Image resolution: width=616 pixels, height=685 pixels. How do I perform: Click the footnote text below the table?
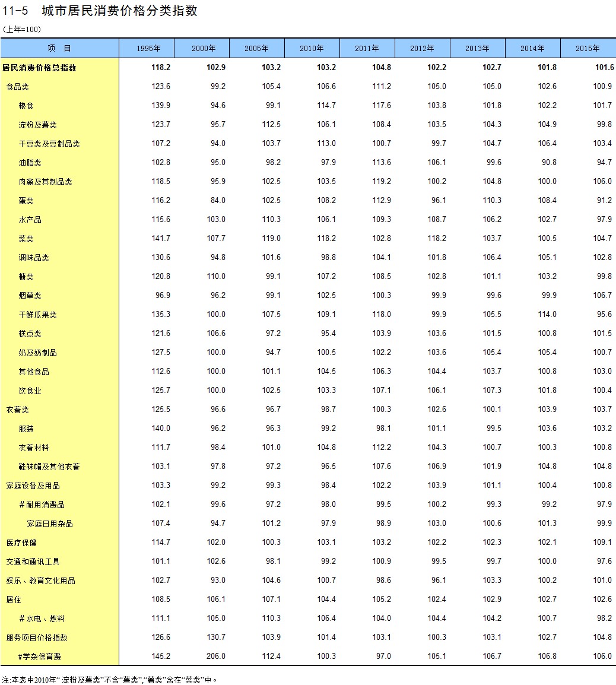(110, 680)
